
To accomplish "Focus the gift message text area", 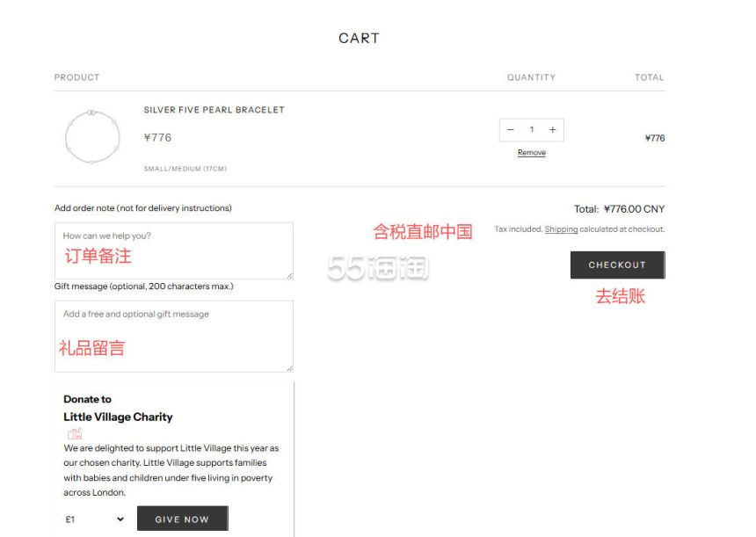I will (173, 336).
